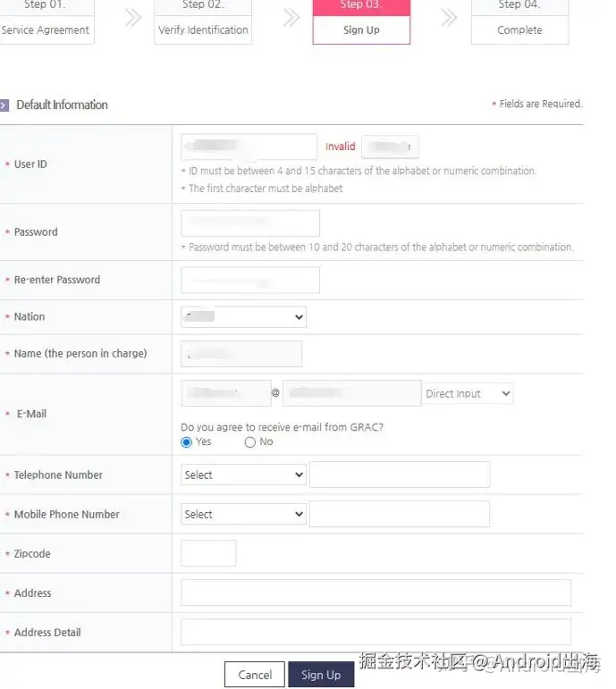Click the Zipcode input box

[208, 553]
